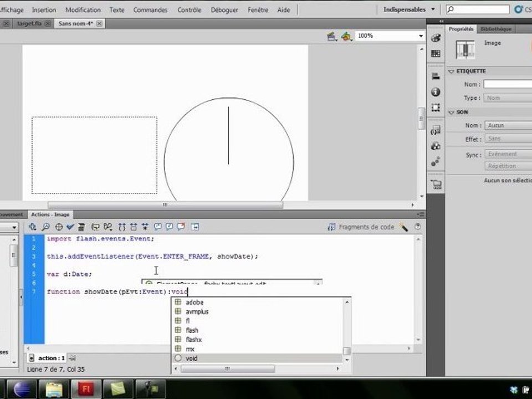Open the Indispensables workspace dropdown
The height and width of the screenshot is (399, 532).
pyautogui.click(x=409, y=9)
